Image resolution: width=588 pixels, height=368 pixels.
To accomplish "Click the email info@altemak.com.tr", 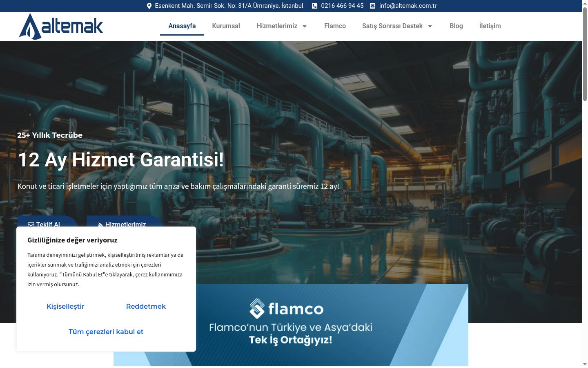I will click(x=408, y=6).
